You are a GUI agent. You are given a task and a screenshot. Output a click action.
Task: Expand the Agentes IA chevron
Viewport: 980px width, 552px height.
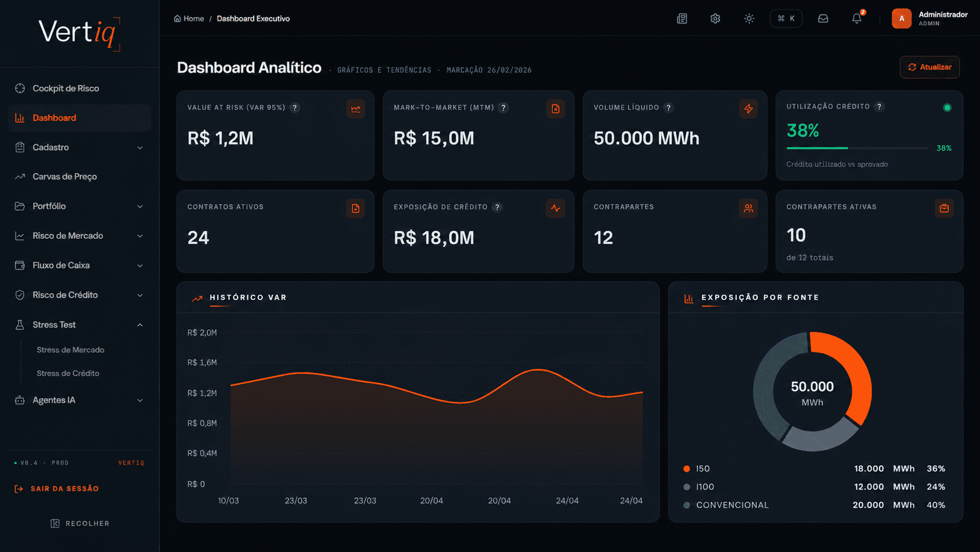[140, 401]
